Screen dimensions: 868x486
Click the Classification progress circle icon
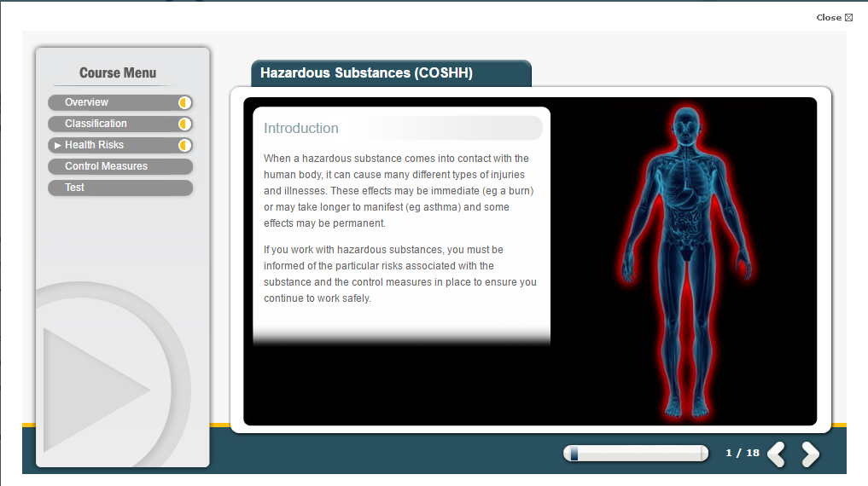[184, 124]
